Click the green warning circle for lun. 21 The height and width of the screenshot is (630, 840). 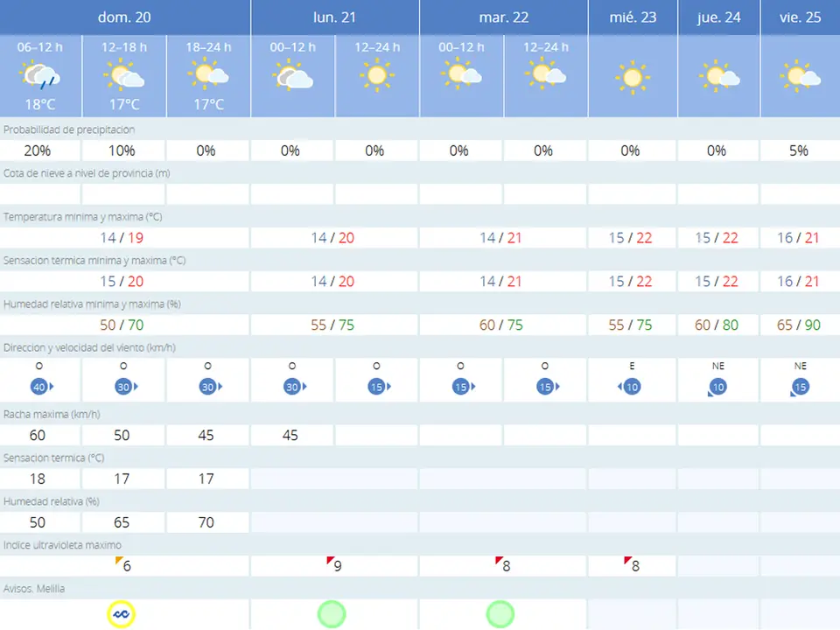coord(332,614)
